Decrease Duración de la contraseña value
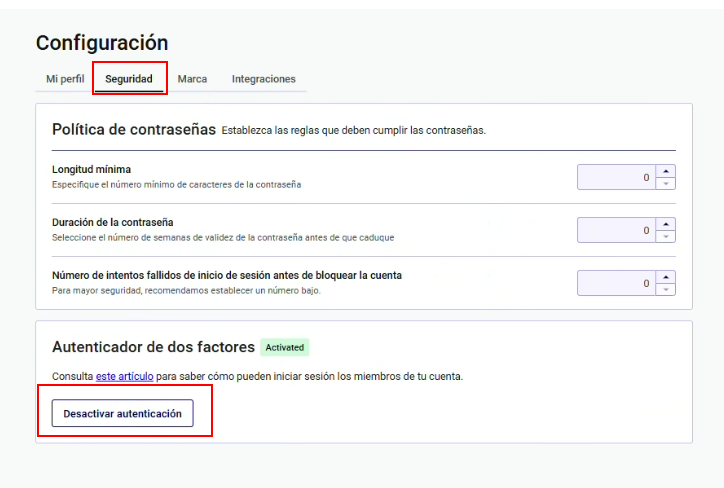The height and width of the screenshot is (488, 724). coord(667,236)
